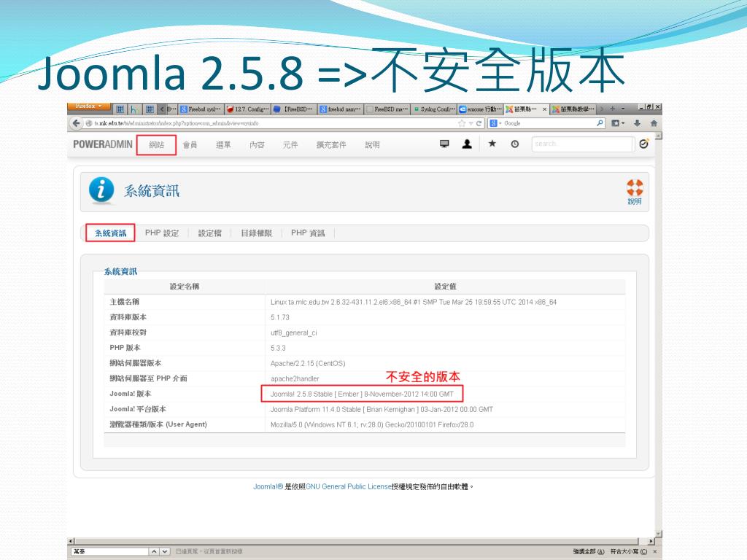Click the blue info icon by 系統資訊

(x=101, y=190)
